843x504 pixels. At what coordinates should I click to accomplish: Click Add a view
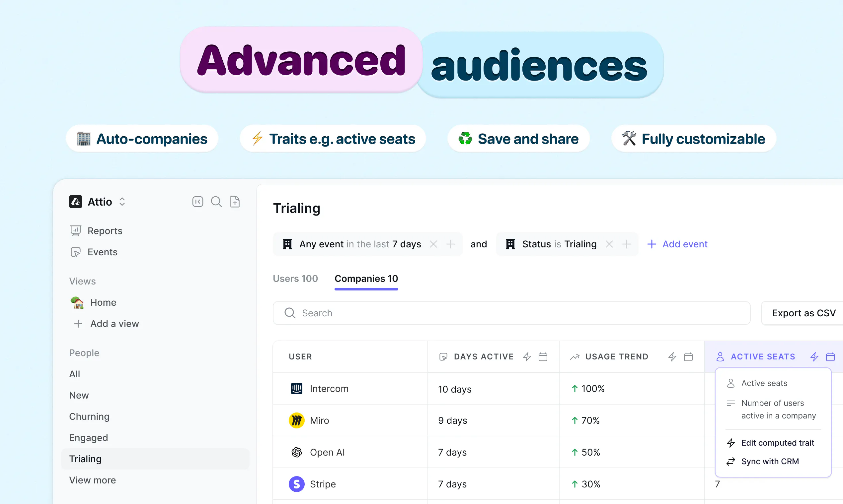point(107,324)
